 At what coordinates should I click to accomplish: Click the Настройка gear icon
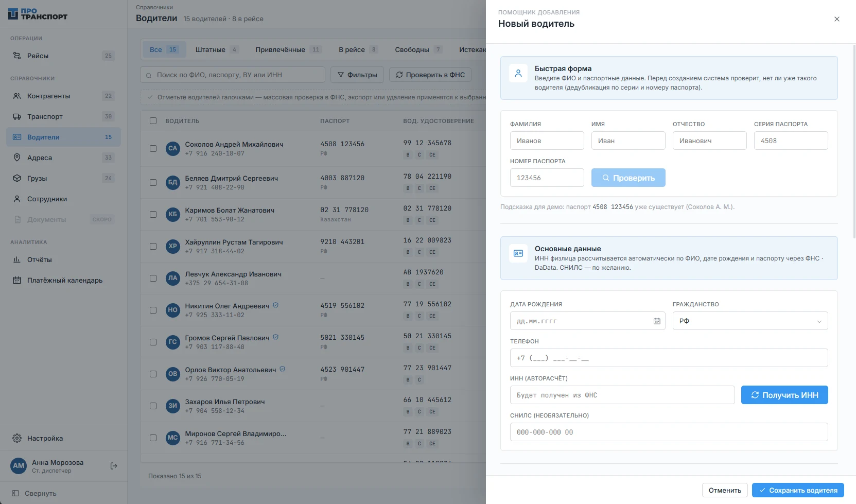(x=17, y=438)
